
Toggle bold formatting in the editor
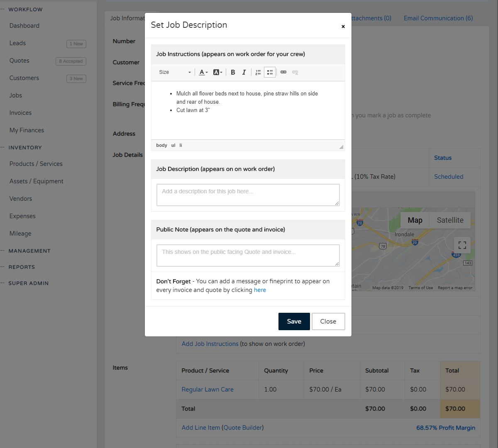pos(233,72)
